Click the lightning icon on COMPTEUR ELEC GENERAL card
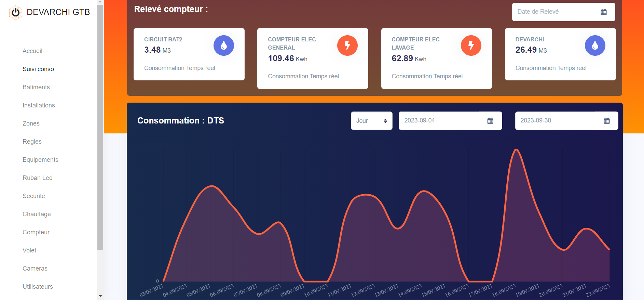The width and height of the screenshot is (644, 300). (x=347, y=45)
